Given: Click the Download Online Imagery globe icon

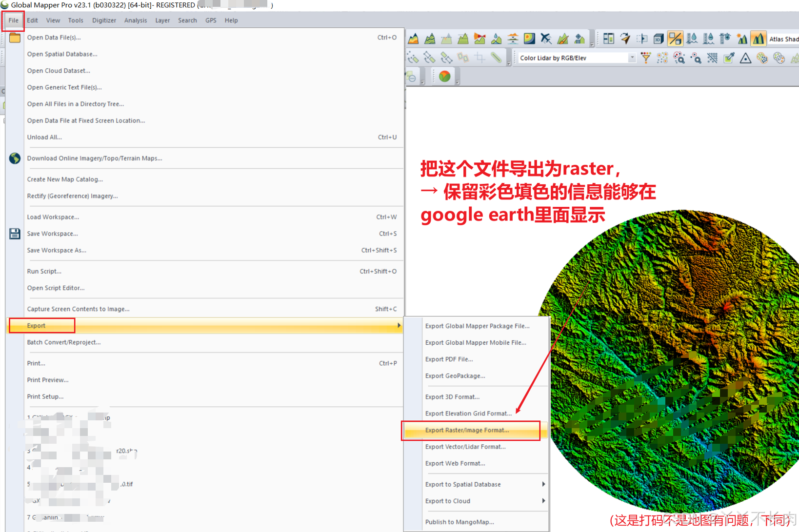Looking at the screenshot, I should pos(15,158).
